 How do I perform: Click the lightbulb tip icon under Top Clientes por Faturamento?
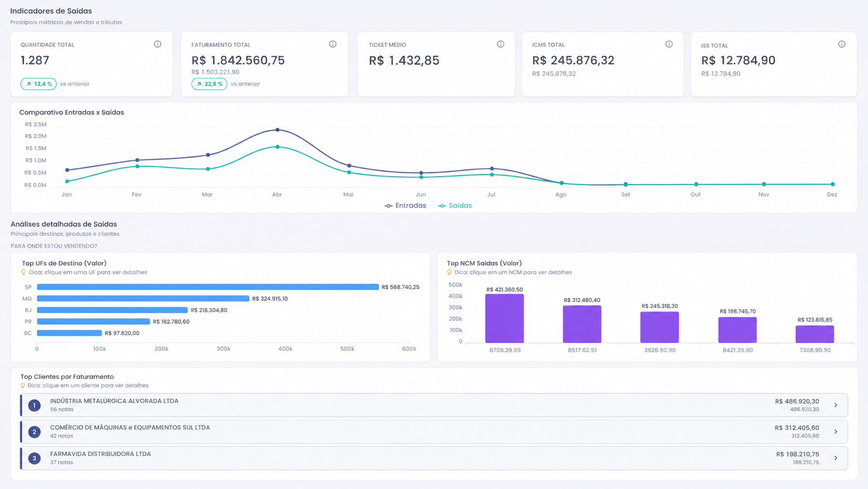22,386
